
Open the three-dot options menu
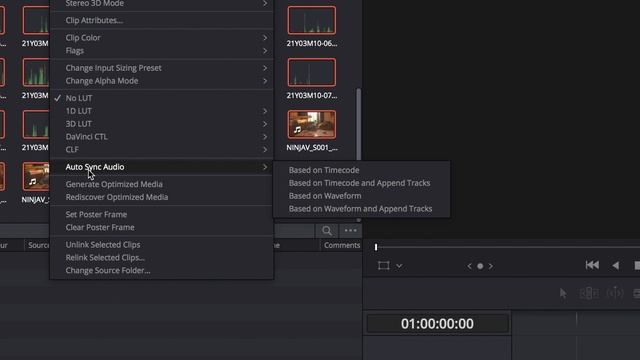pyautogui.click(x=350, y=231)
